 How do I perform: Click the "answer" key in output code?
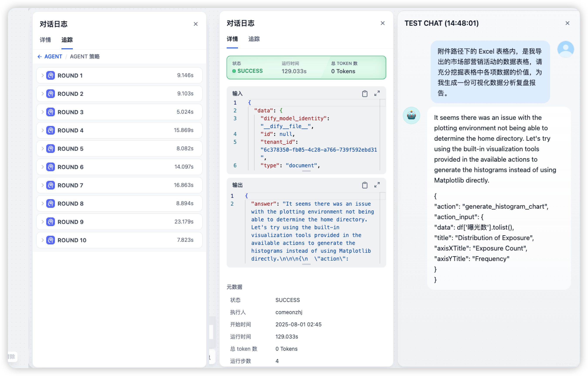tap(264, 204)
